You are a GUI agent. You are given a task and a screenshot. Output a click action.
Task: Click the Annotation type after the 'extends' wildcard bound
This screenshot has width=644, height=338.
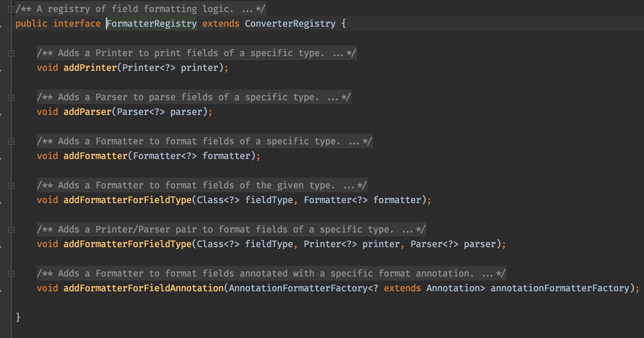pyautogui.click(x=453, y=288)
